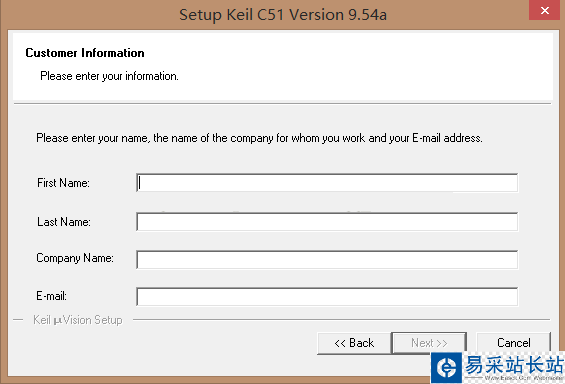Click the greyed-out Next >> button
Screen dimensions: 565x384
[429, 343]
